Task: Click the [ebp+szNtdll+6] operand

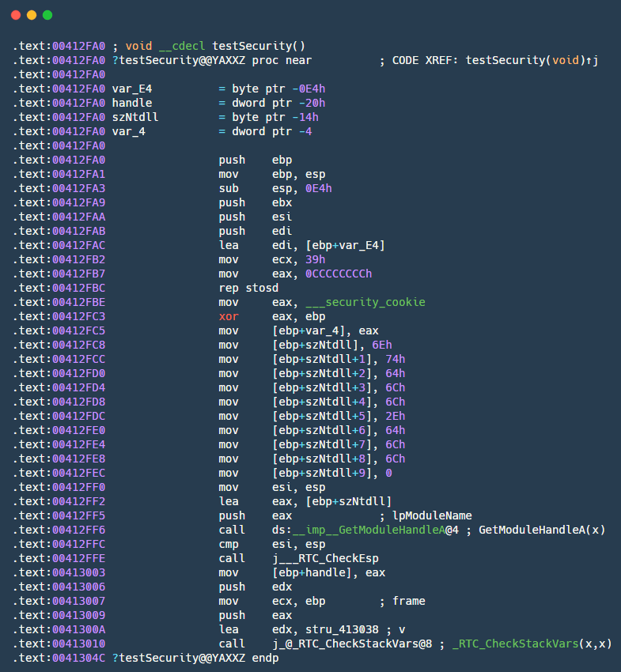Action: pyautogui.click(x=322, y=430)
